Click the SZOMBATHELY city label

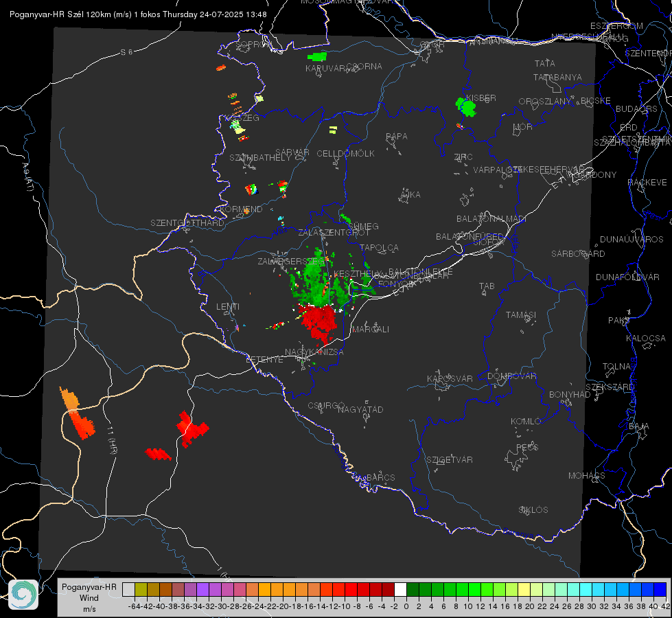[260, 158]
